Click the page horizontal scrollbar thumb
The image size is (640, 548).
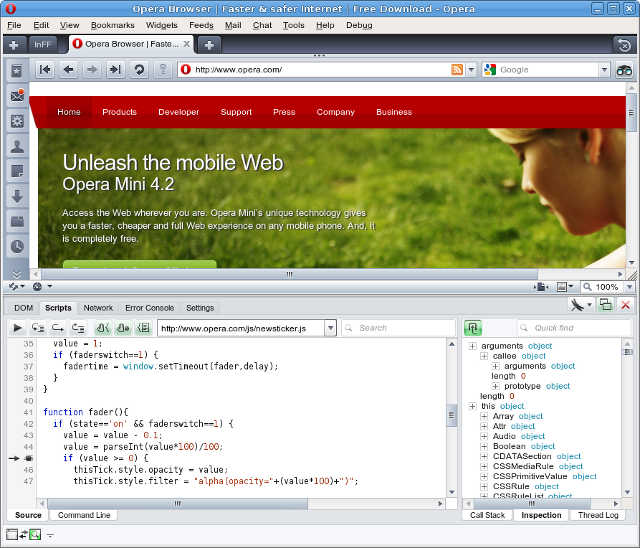click(289, 274)
